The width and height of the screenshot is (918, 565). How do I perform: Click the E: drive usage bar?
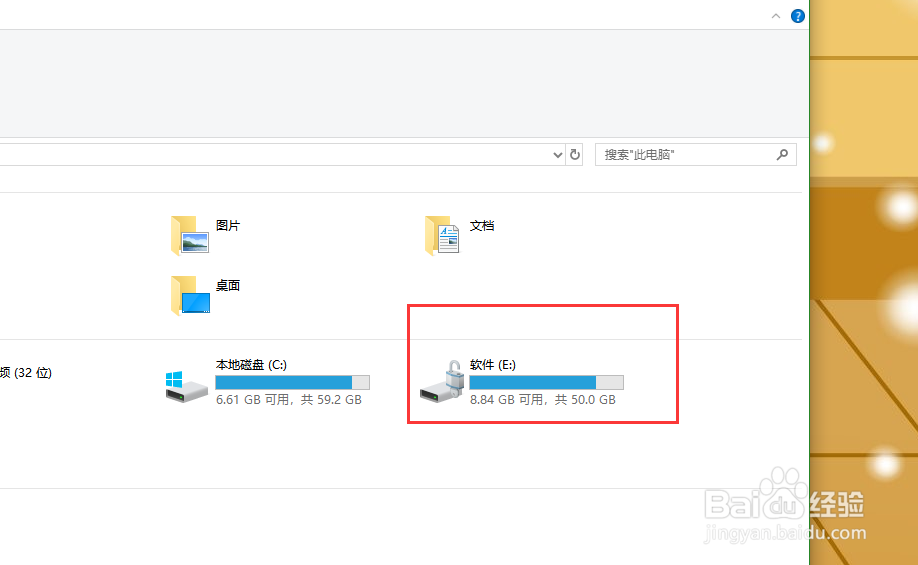(546, 382)
